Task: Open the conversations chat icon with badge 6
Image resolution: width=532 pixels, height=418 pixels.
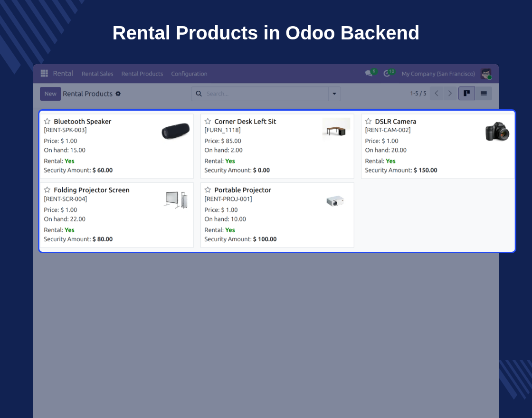Action: 369,73
